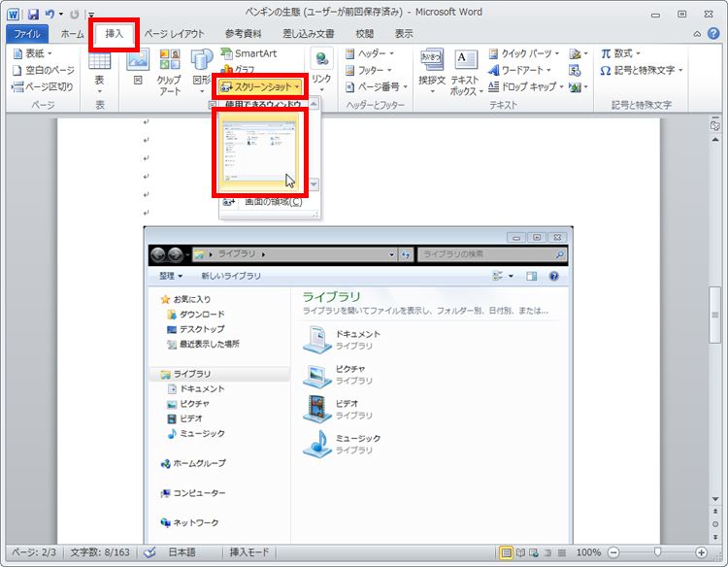728x567 pixels.
Task: Insert a 空白のページ blank page
Action: click(43, 70)
